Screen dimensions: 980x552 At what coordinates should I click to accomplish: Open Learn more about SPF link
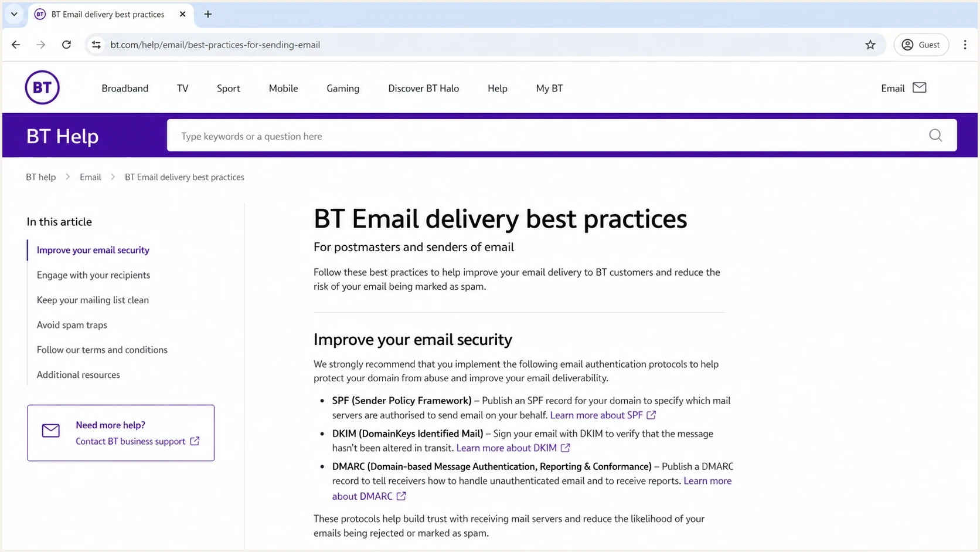[596, 415]
